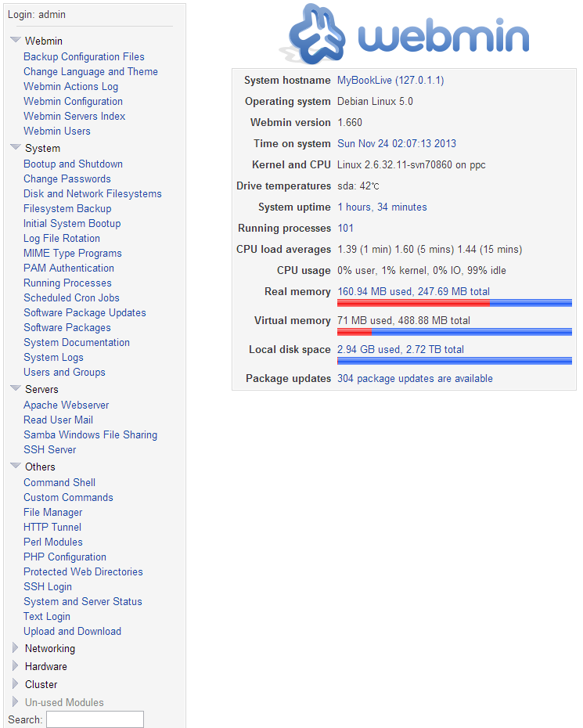583x728 pixels.
Task: Collapse the System category arrow
Action: point(15,147)
